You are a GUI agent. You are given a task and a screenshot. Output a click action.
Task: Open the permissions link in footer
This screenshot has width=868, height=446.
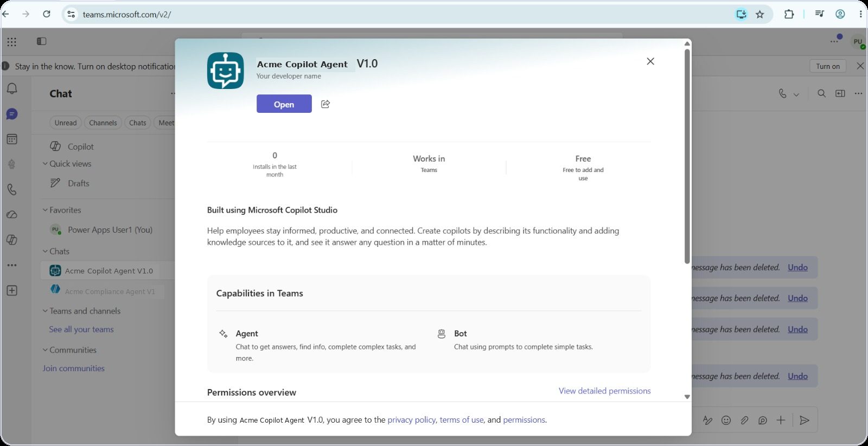pos(524,419)
